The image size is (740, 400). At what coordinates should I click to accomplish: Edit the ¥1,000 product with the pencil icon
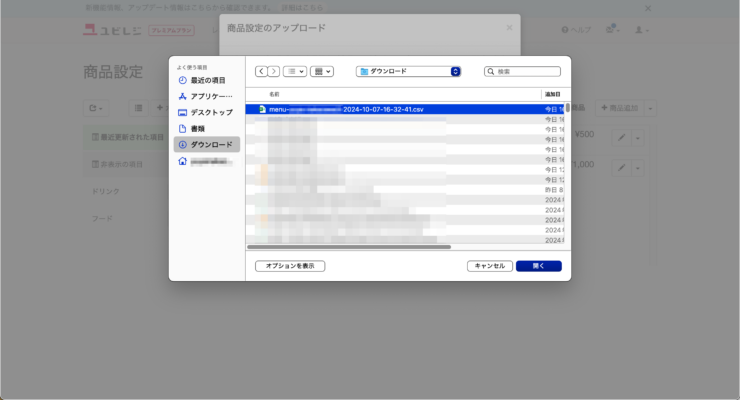pos(622,167)
